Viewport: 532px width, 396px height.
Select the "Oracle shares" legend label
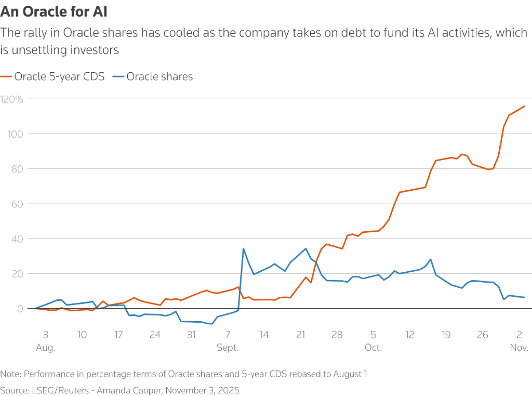point(159,77)
